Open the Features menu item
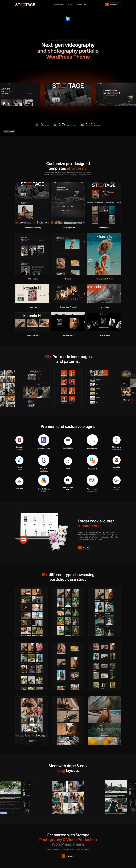The image size is (136, 868). (70, 5)
